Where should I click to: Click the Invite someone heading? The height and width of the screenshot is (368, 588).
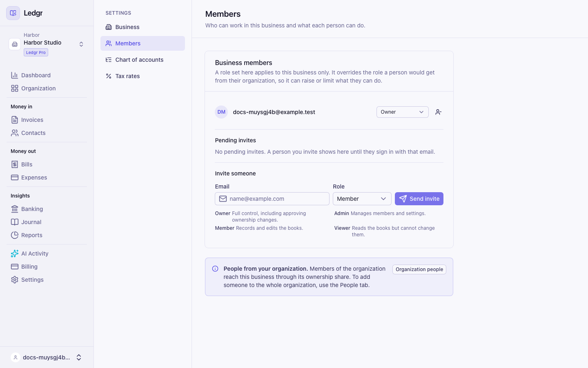[x=236, y=173]
